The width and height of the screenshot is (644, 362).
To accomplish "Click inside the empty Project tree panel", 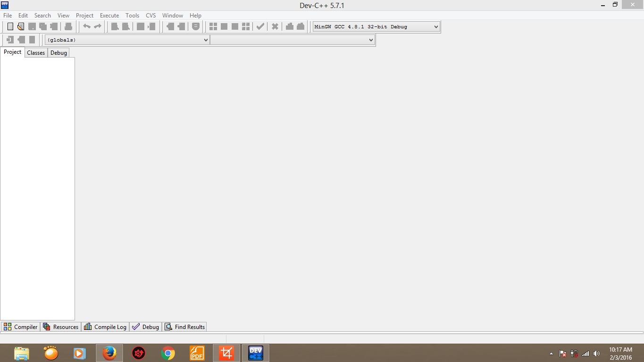I will (x=37, y=189).
